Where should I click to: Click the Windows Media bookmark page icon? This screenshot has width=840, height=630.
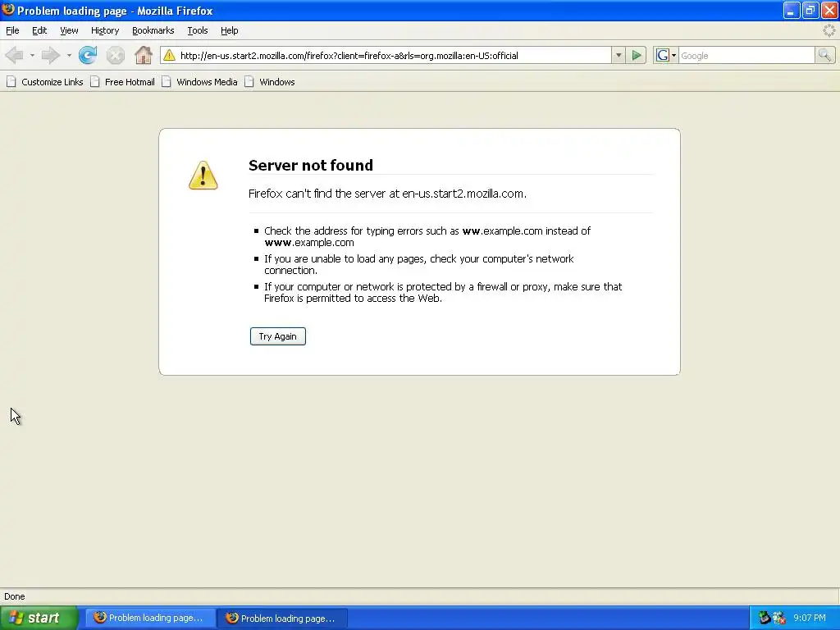[167, 81]
